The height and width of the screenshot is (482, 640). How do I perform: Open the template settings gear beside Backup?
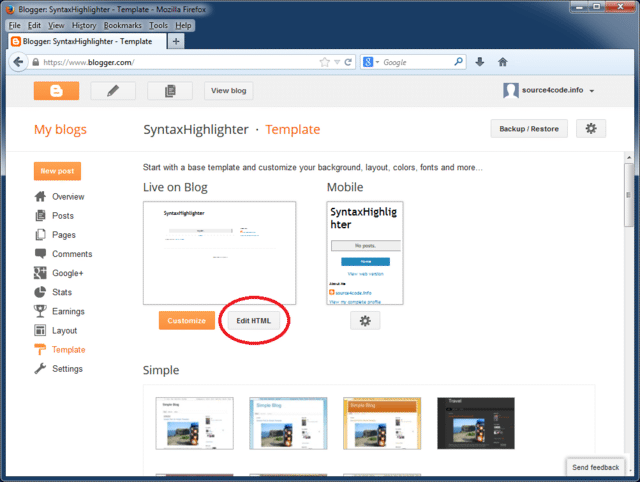(591, 129)
